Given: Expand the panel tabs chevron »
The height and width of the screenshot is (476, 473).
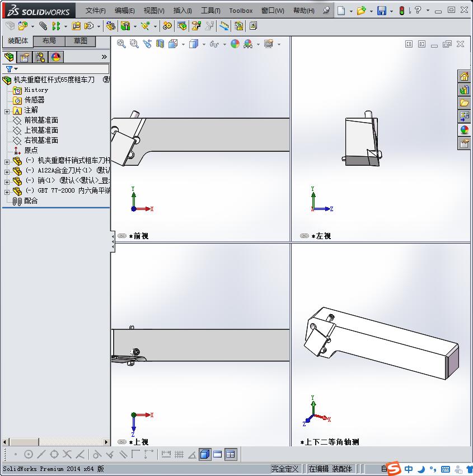Looking at the screenshot, I should tap(104, 57).
